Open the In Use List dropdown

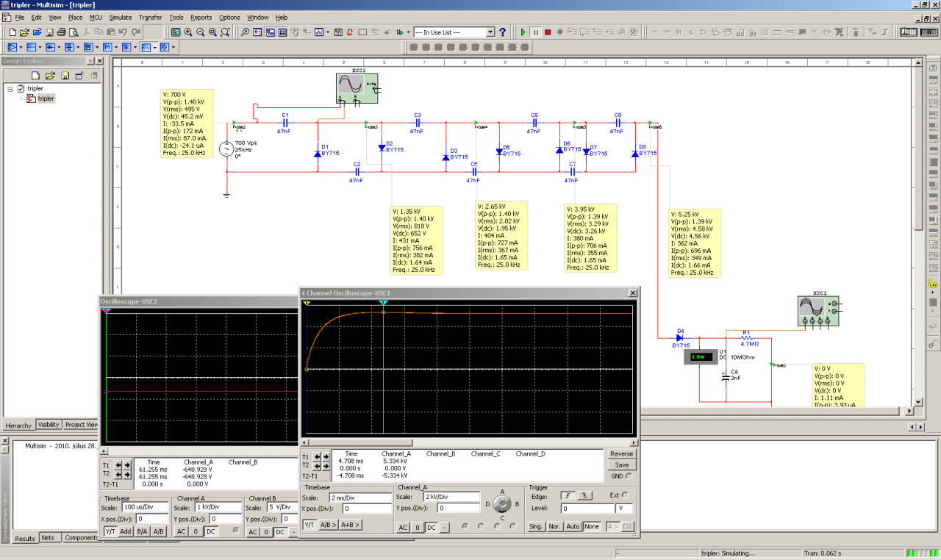[x=490, y=32]
